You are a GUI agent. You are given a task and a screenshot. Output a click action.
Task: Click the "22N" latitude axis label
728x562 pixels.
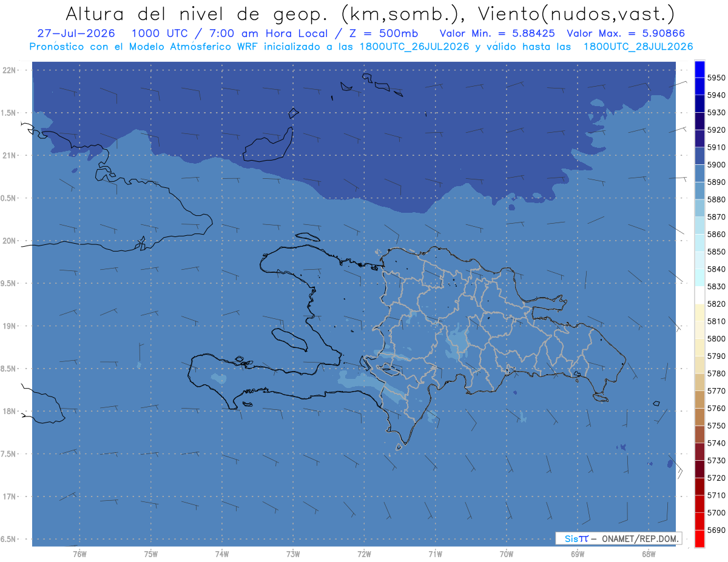[x=8, y=70]
